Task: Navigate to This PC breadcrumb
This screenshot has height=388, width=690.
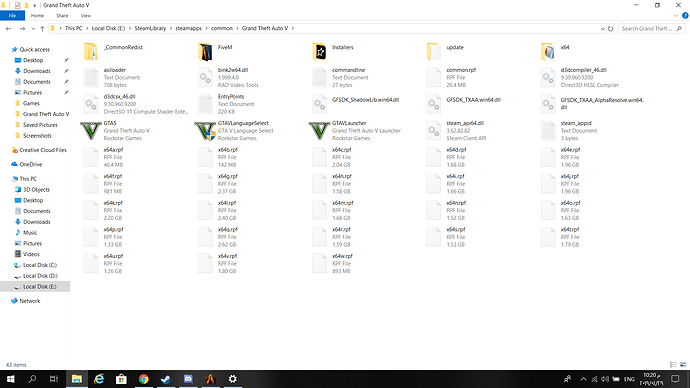Action: pos(73,28)
